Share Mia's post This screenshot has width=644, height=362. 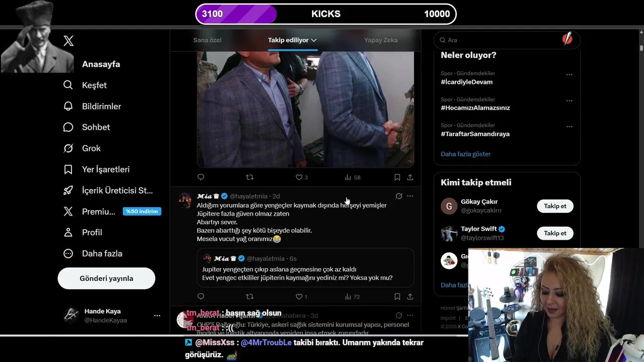point(410,297)
